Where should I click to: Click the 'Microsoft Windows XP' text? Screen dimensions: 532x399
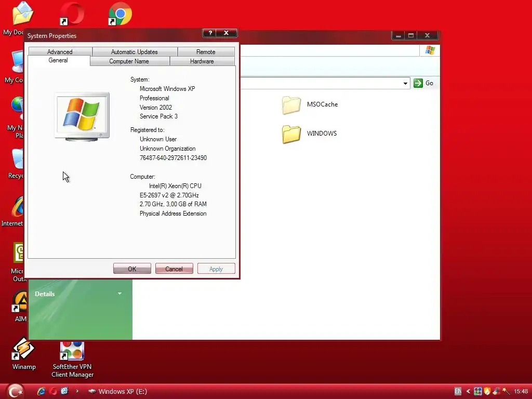[x=167, y=88]
